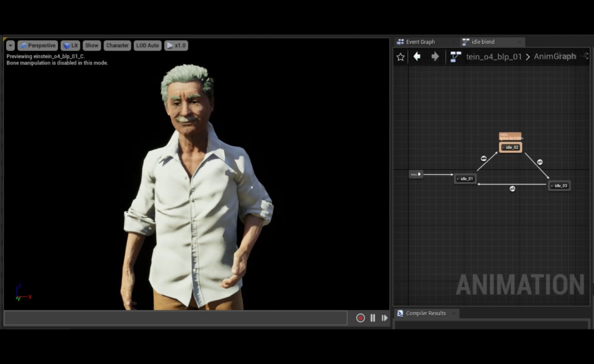Image resolution: width=594 pixels, height=364 pixels.
Task: Start recording the preview animation
Action: pyautogui.click(x=360, y=318)
